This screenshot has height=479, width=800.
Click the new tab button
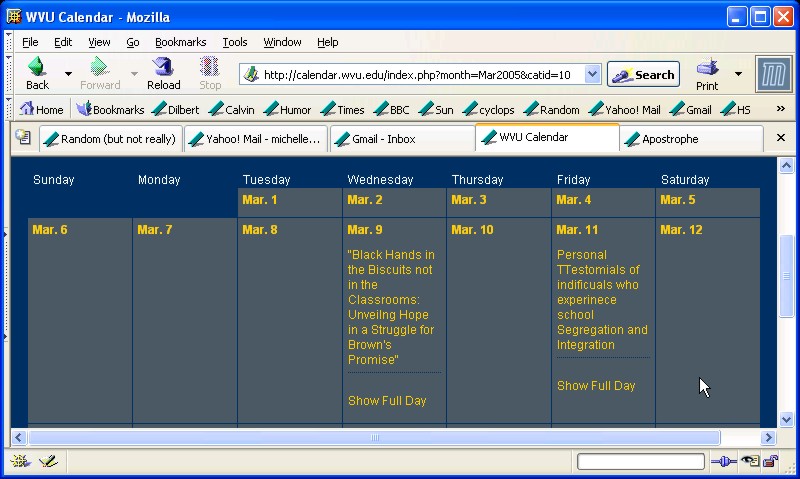[22, 138]
